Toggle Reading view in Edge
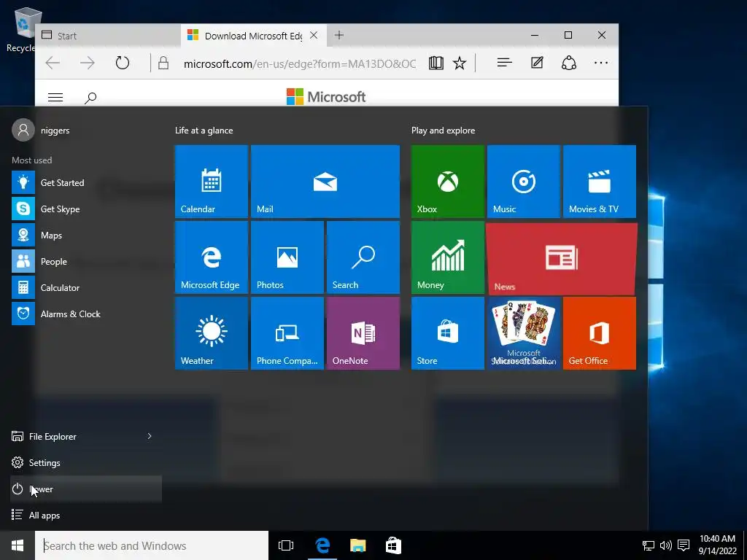Screen dimensions: 747x560 (436, 63)
